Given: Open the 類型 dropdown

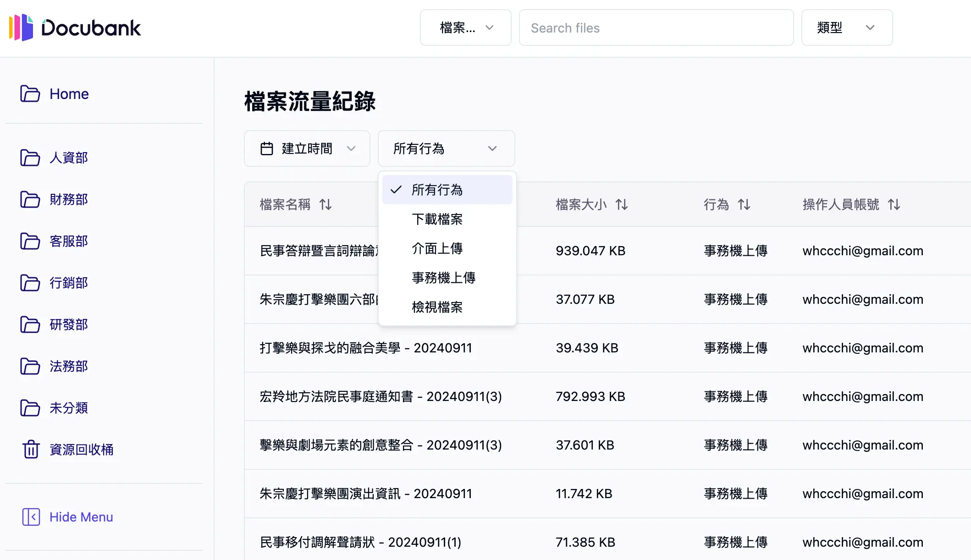Looking at the screenshot, I should click(846, 27).
